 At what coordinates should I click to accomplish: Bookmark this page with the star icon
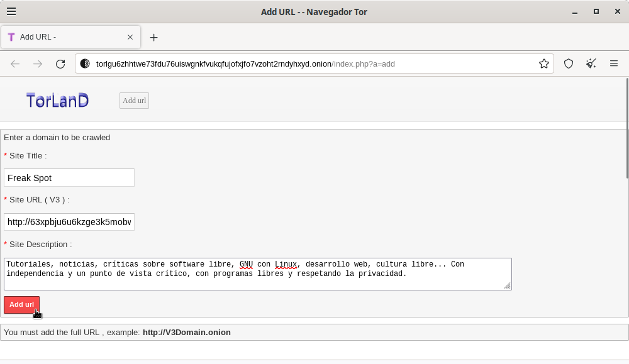[544, 63]
